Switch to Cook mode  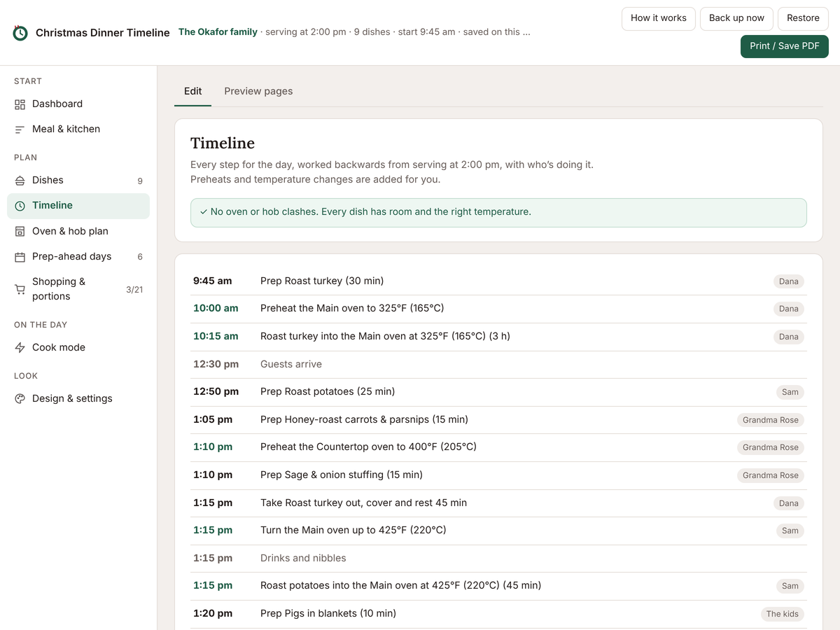(78, 347)
